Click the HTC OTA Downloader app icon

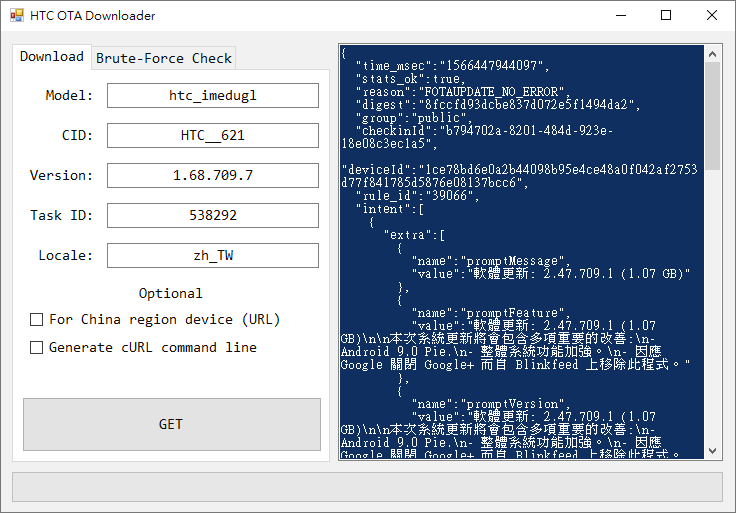click(x=17, y=15)
